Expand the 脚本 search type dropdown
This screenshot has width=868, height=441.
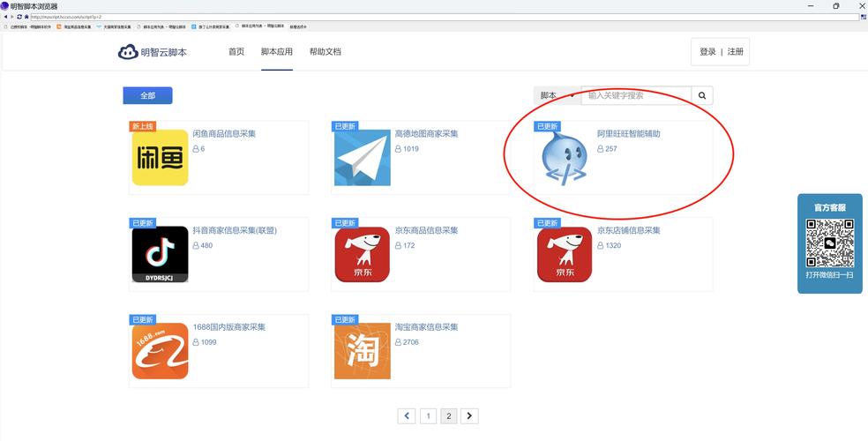[557, 95]
